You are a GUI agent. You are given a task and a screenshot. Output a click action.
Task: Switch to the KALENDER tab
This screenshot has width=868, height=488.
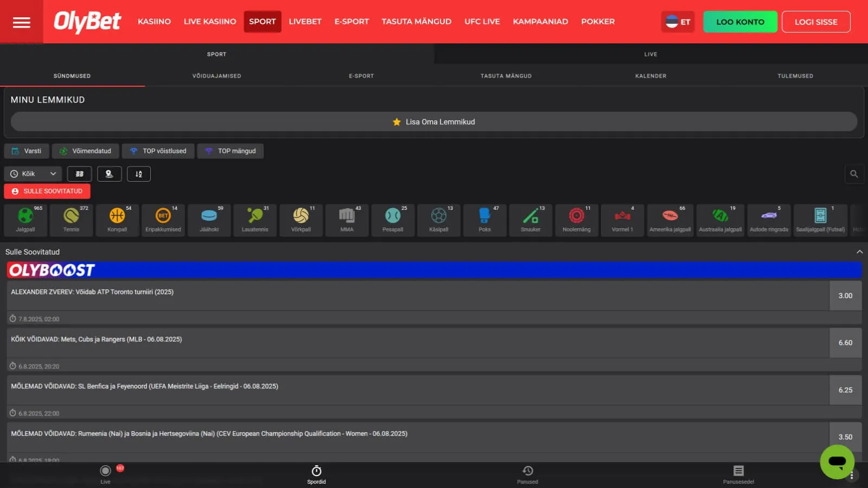(x=650, y=76)
